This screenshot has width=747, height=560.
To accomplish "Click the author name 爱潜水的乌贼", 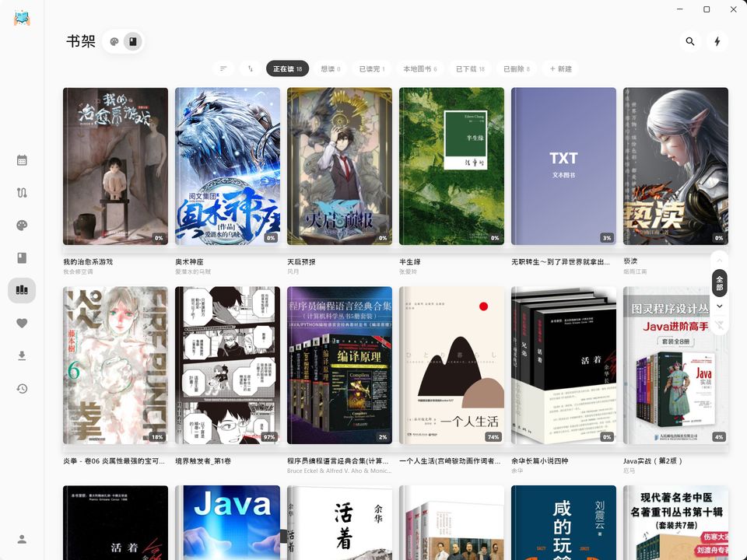I will pos(193,271).
